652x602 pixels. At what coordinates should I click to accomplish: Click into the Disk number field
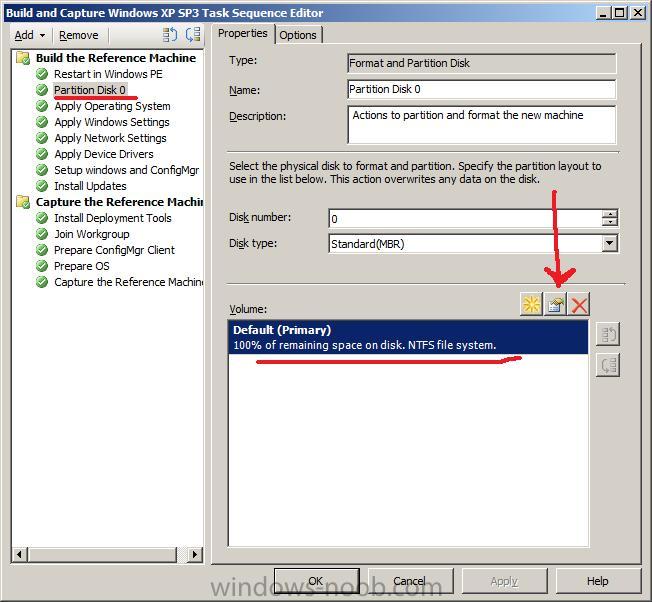tap(465, 219)
